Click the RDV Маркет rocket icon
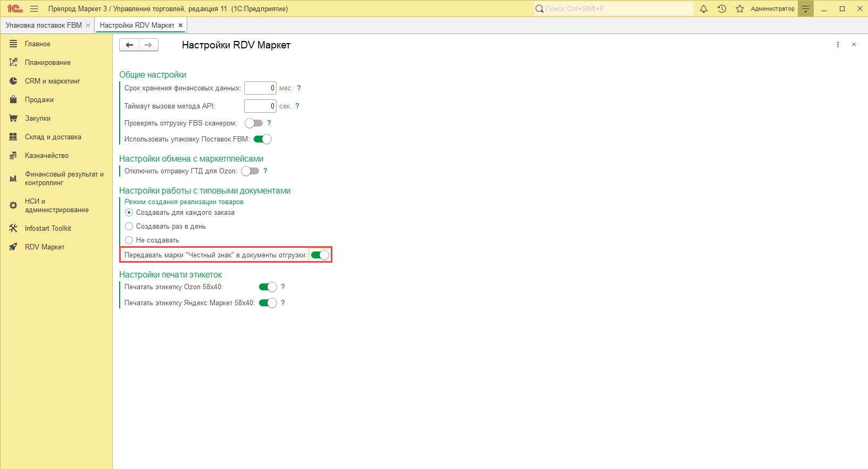This screenshot has height=469, width=868. [13, 247]
